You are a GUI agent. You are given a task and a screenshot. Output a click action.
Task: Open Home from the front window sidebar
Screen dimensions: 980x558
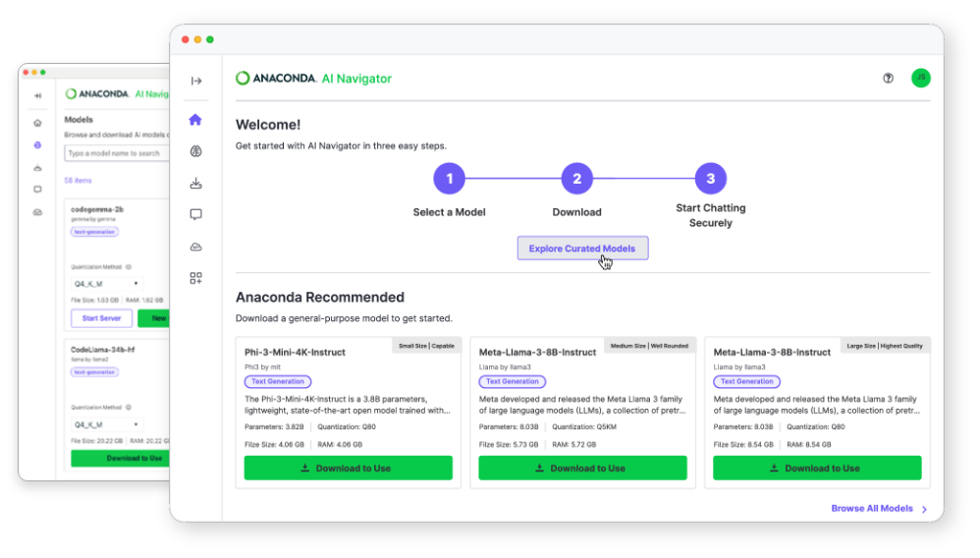[195, 120]
